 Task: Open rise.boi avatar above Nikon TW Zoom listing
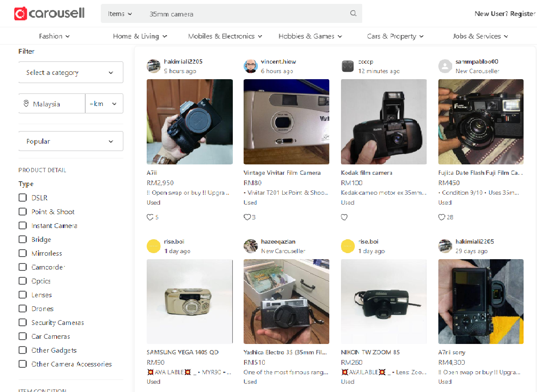pos(348,246)
